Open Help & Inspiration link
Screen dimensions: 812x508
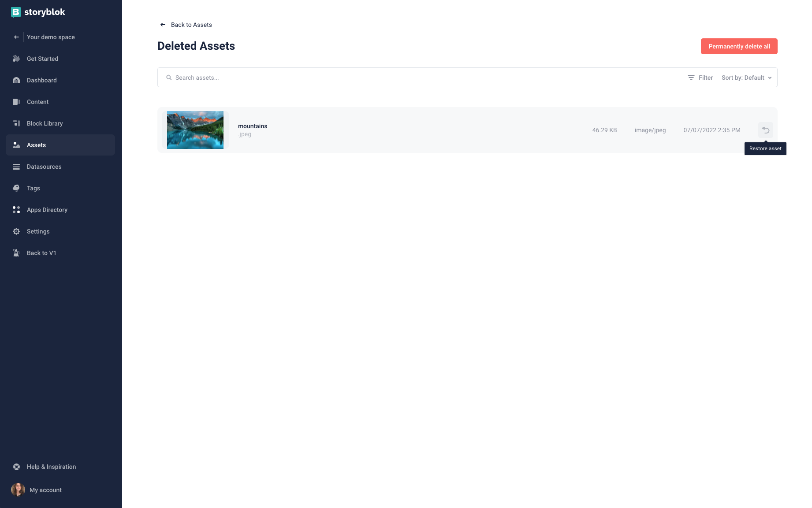[51, 467]
